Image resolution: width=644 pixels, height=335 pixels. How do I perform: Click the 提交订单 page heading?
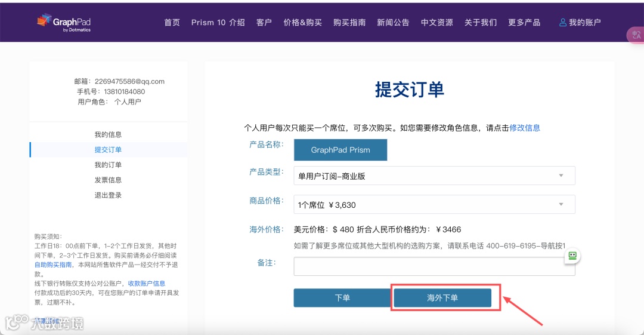click(410, 90)
